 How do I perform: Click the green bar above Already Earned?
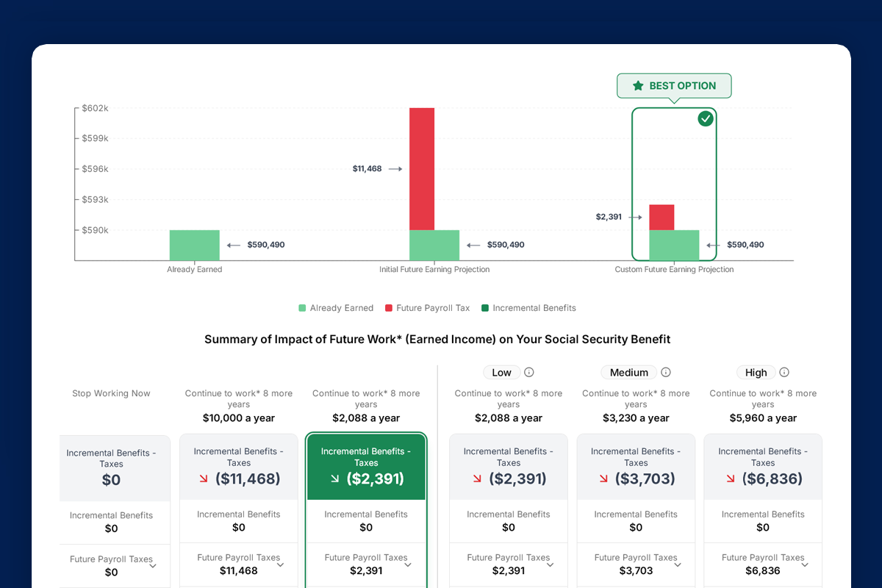coord(195,245)
